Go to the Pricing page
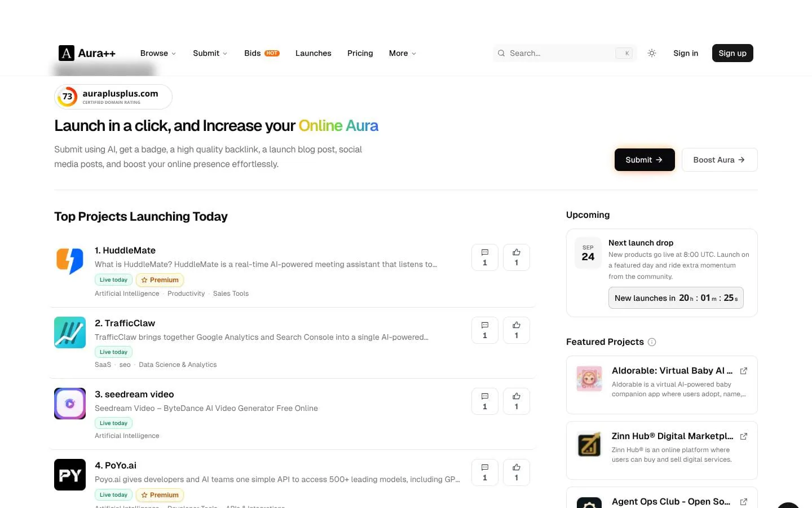Viewport: 812px width, 508px height. (360, 53)
